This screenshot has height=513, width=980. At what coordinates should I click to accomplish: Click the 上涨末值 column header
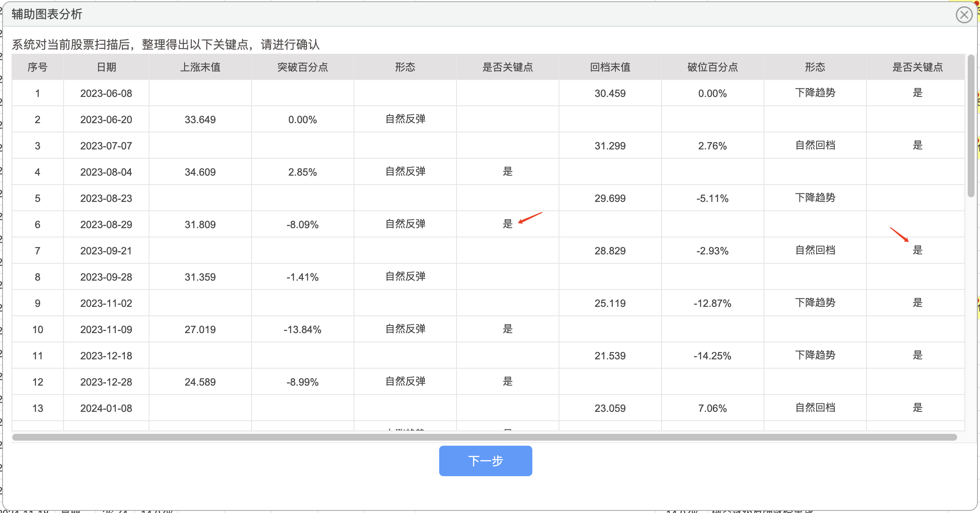(x=200, y=67)
